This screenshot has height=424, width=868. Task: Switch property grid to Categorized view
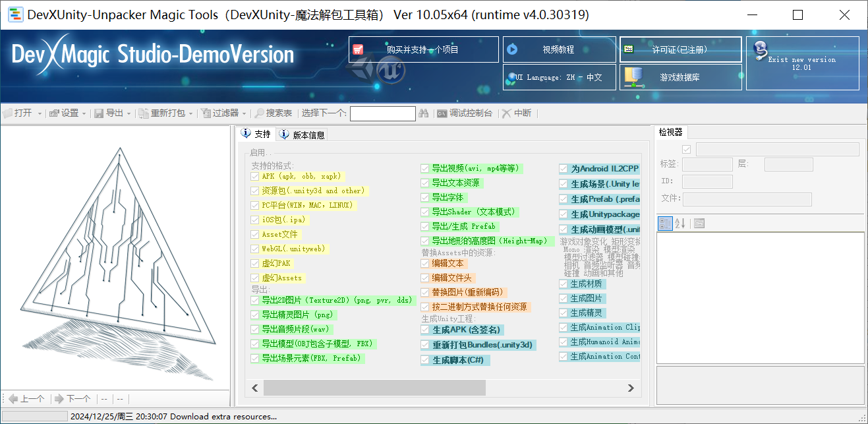(x=666, y=224)
